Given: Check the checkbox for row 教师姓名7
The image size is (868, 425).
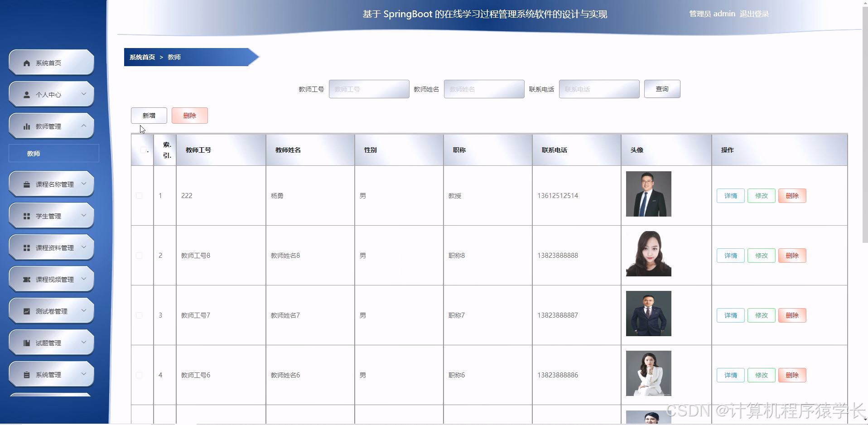Looking at the screenshot, I should click(x=139, y=315).
